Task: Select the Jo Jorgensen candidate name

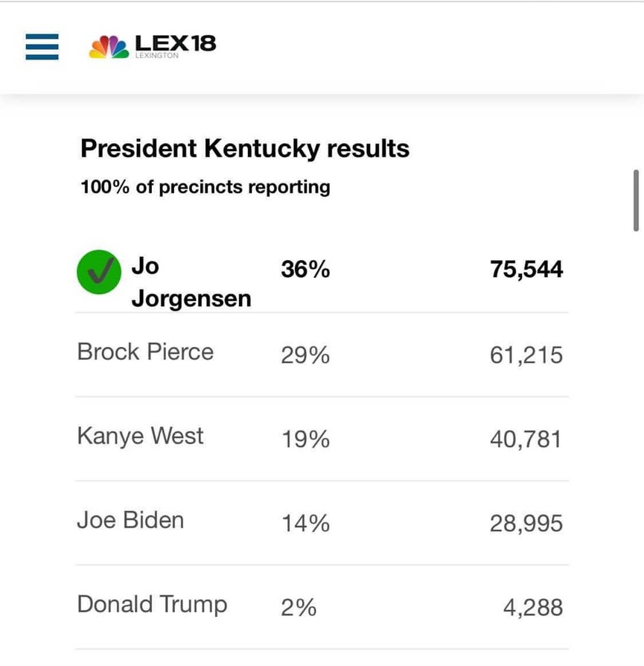Action: (x=191, y=282)
